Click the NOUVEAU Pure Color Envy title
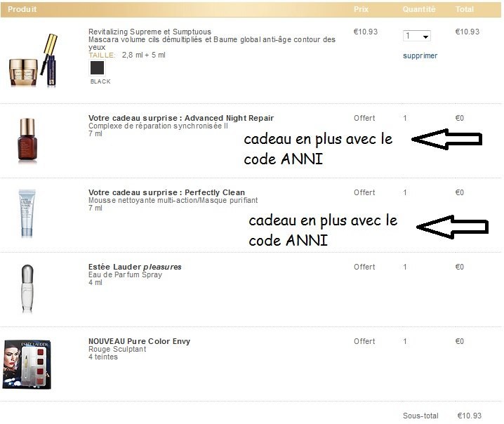 139,341
